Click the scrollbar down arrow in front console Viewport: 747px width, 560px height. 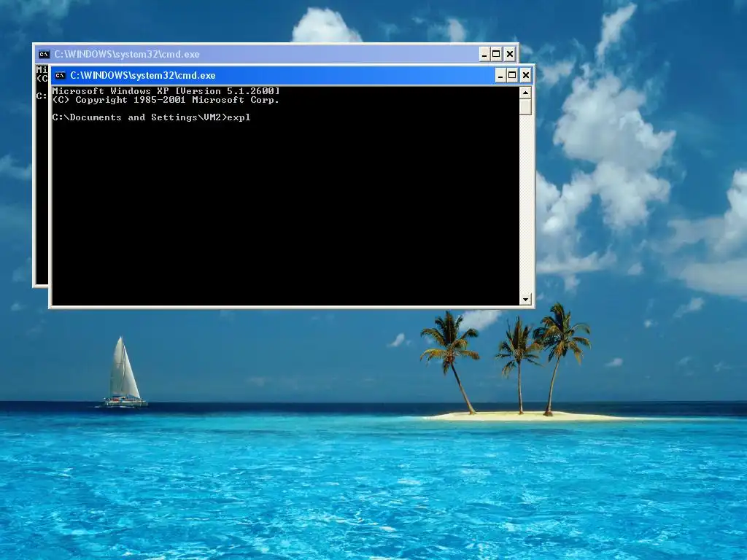(525, 300)
